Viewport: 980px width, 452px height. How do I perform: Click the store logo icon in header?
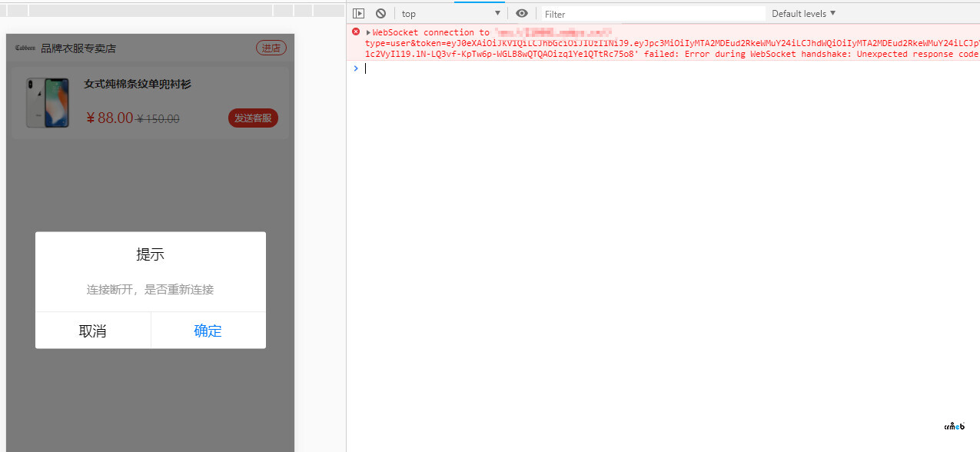(x=25, y=48)
